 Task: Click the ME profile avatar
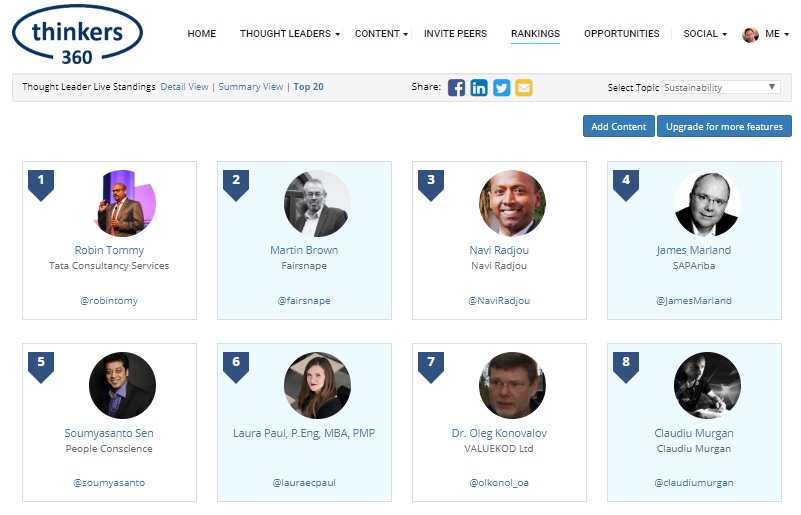pos(750,35)
